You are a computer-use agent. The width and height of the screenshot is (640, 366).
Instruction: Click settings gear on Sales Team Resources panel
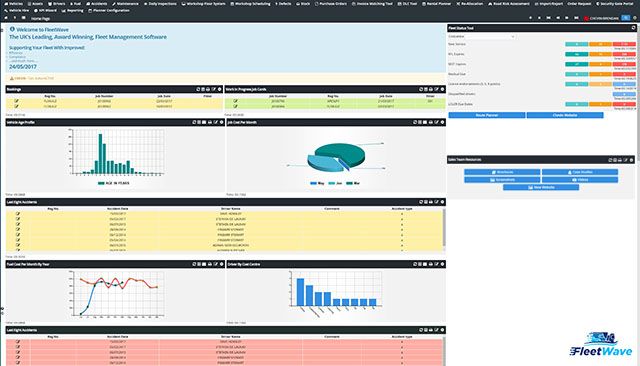point(631,160)
